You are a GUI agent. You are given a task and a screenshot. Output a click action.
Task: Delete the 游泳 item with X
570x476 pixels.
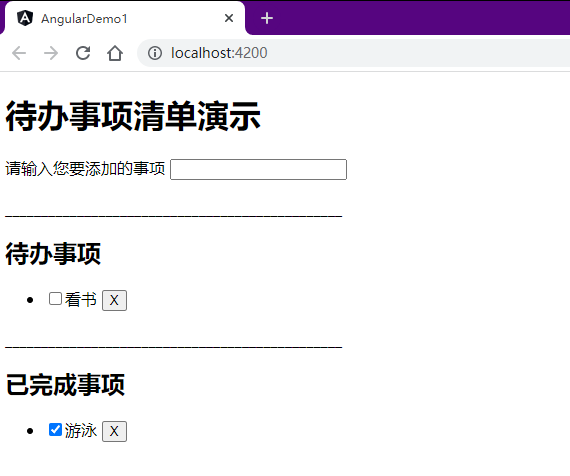(x=115, y=431)
